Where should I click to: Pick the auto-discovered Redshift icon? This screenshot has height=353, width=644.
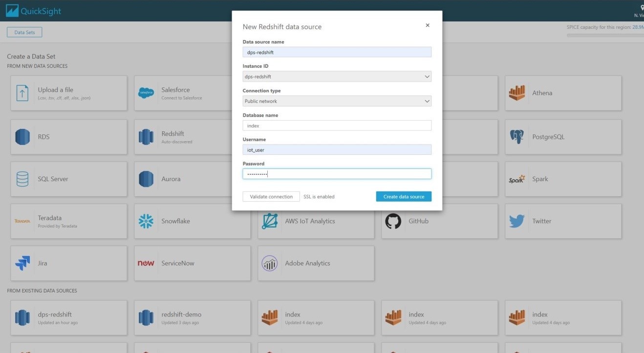point(146,137)
